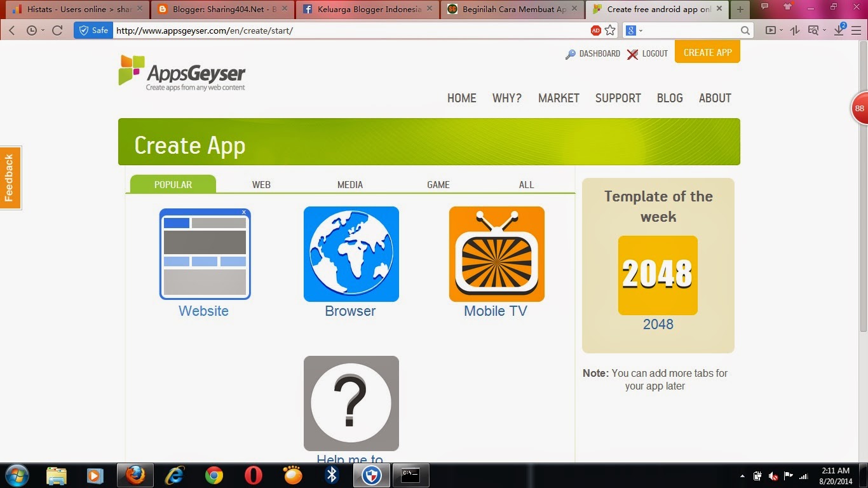Open Windows Media Player from taskbar
The height and width of the screenshot is (488, 868).
[x=95, y=475]
